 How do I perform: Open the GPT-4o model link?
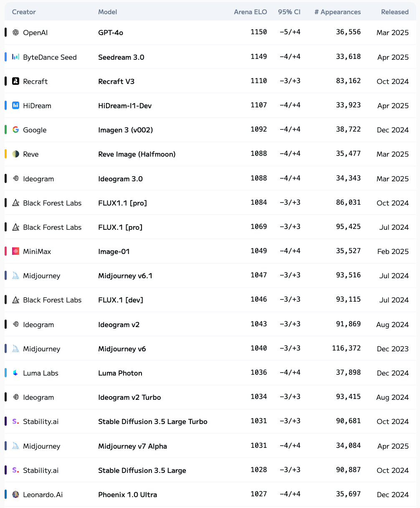111,32
